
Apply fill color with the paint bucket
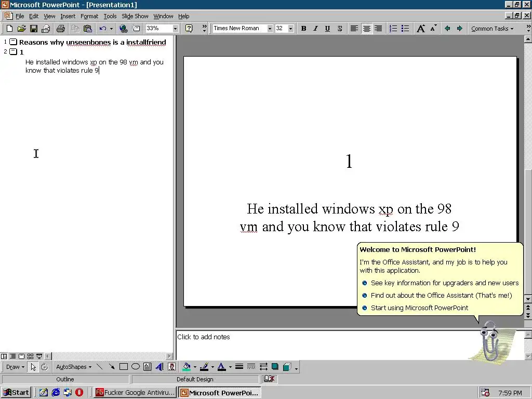(x=187, y=367)
